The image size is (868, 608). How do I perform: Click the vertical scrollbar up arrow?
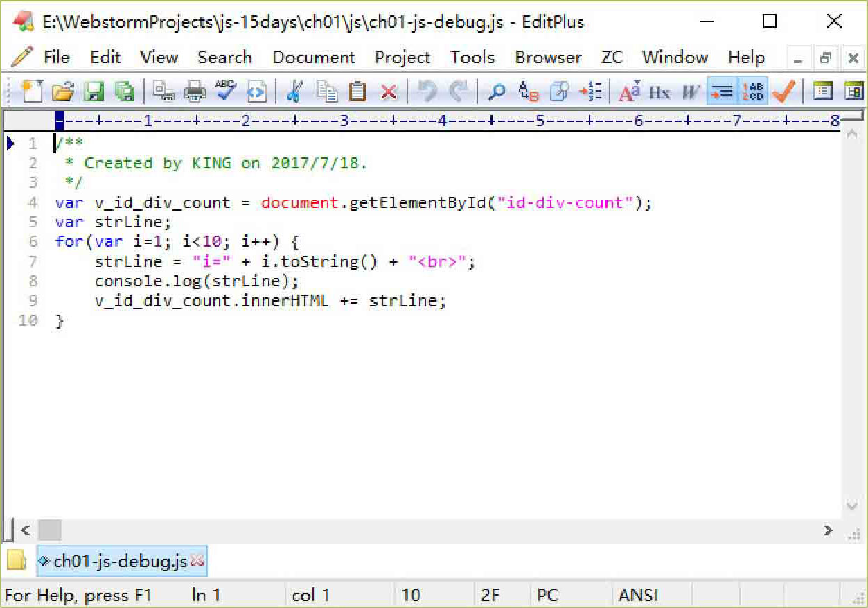coord(852,133)
